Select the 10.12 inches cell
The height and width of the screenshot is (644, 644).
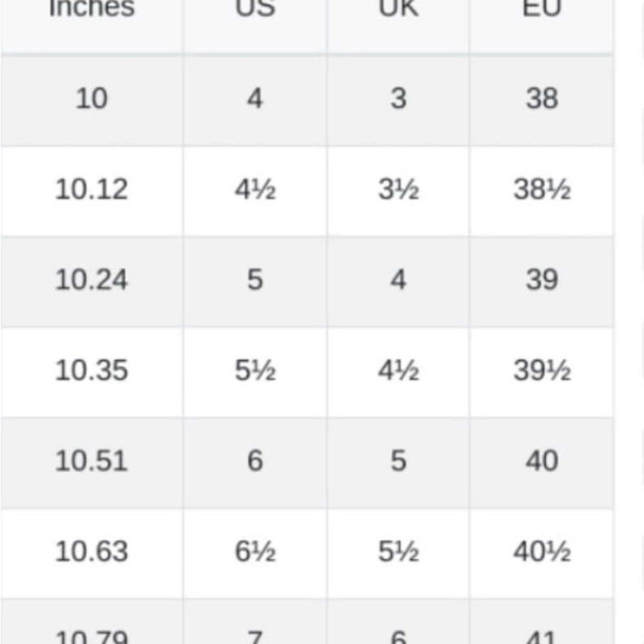pyautogui.click(x=91, y=190)
